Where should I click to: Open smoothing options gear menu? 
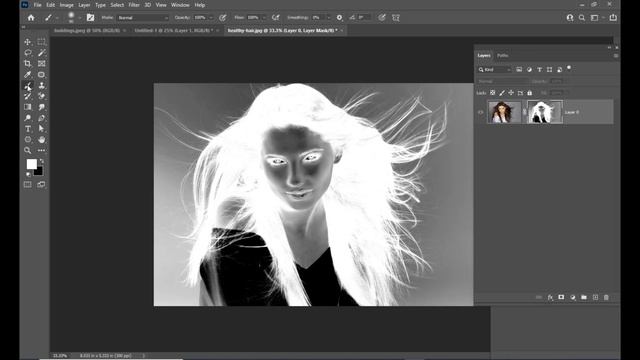click(339, 18)
